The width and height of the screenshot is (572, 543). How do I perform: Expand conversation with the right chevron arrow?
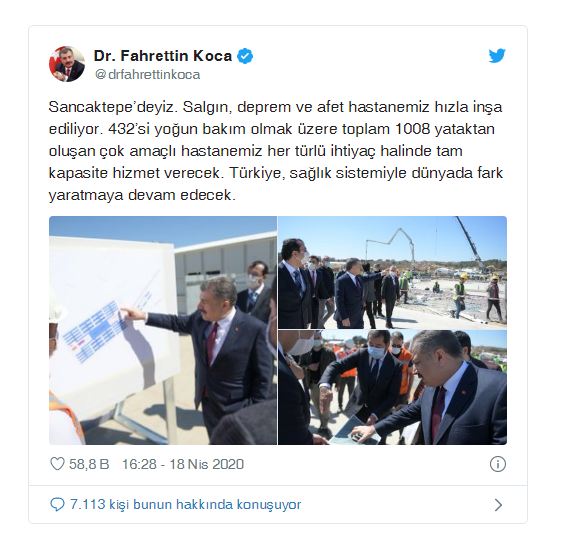pos(498,505)
